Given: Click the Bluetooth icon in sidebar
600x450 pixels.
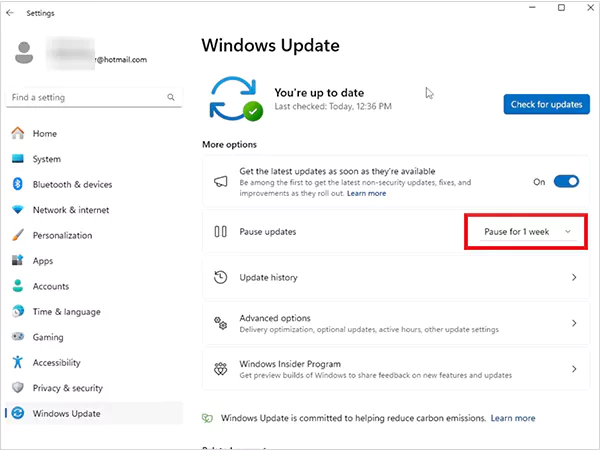Looking at the screenshot, I should [x=18, y=184].
